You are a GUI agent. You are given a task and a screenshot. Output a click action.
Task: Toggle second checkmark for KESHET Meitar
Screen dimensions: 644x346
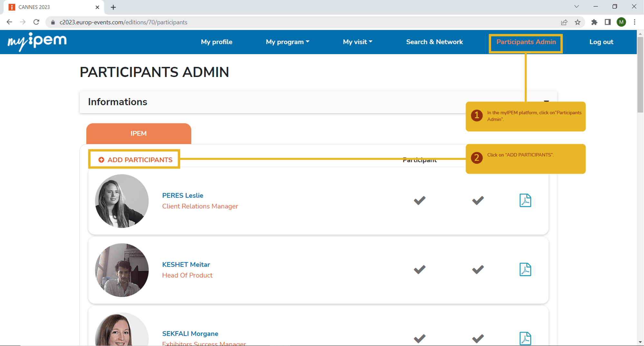(478, 269)
